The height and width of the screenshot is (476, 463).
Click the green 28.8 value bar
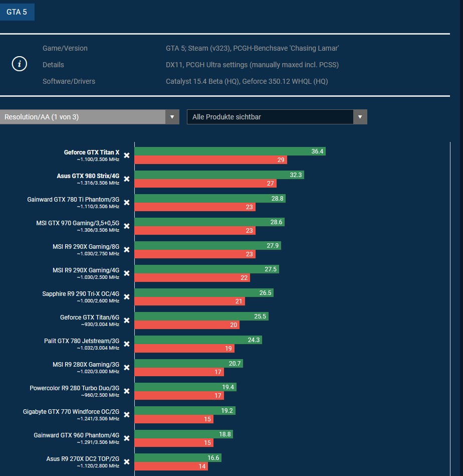pos(210,199)
